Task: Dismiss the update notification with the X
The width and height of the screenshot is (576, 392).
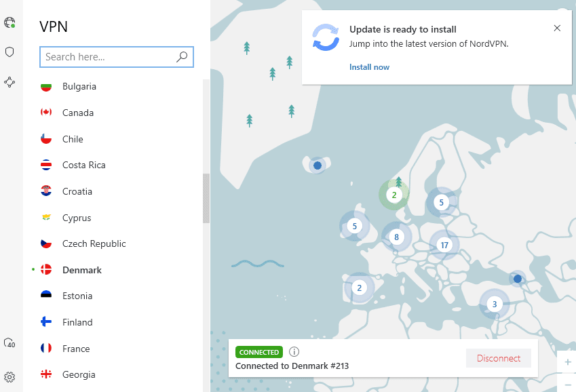Action: coord(557,28)
